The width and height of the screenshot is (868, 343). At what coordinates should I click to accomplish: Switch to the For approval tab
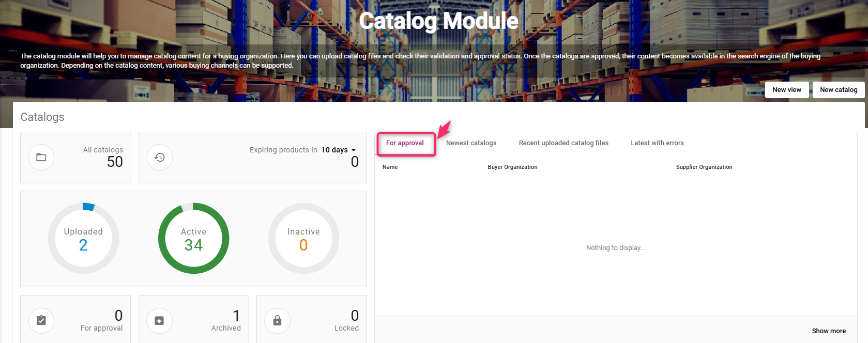[405, 143]
